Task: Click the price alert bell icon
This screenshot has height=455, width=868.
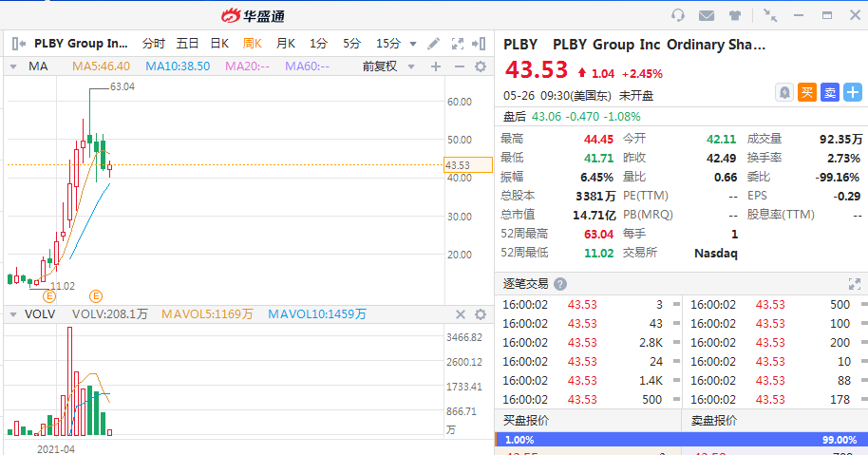Action: 784,92
